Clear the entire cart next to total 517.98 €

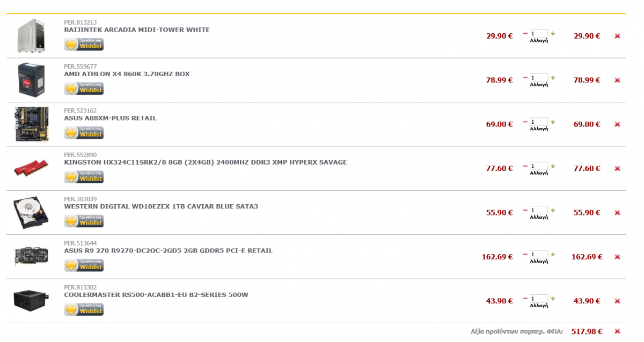tap(617, 331)
